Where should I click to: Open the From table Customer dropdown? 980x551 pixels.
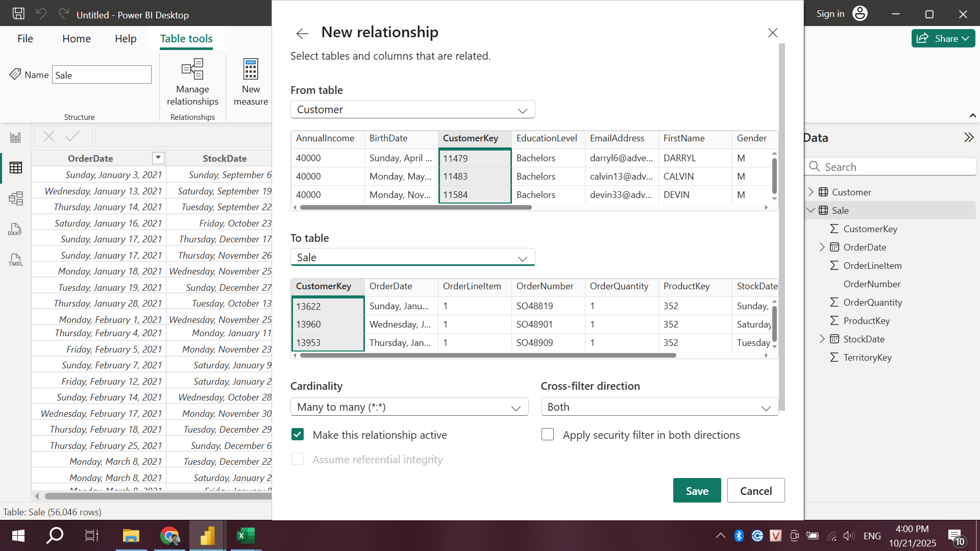(x=412, y=110)
